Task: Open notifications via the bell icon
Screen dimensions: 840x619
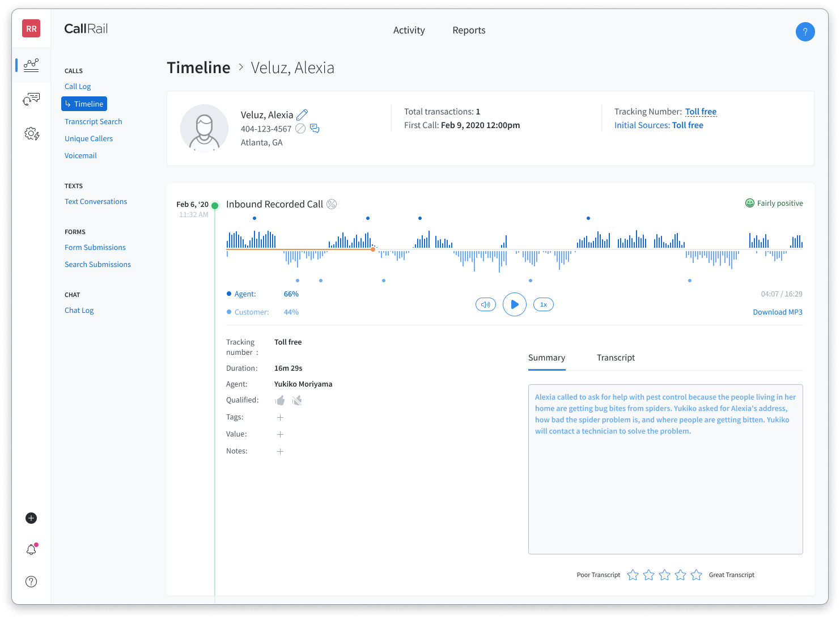Action: pyautogui.click(x=31, y=549)
